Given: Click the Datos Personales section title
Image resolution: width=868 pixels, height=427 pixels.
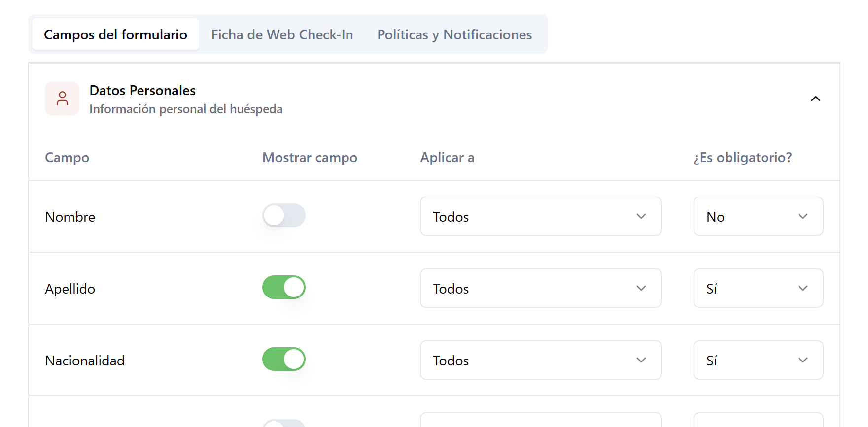Looking at the screenshot, I should [x=142, y=91].
